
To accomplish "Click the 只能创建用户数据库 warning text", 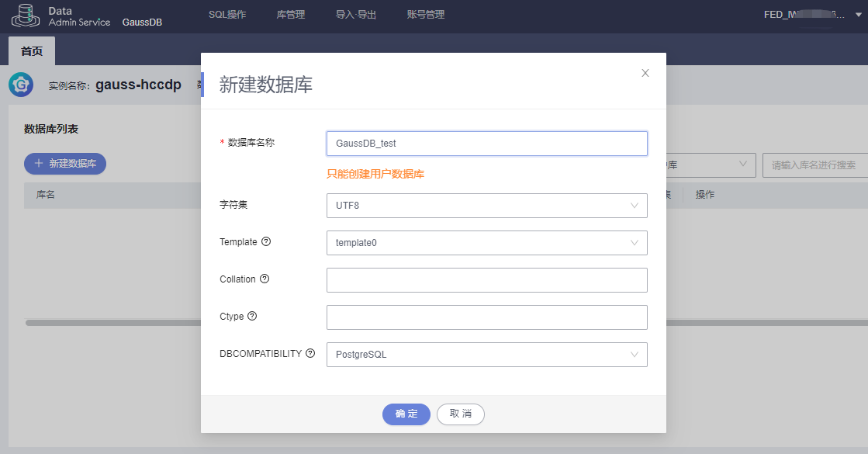I will point(375,174).
